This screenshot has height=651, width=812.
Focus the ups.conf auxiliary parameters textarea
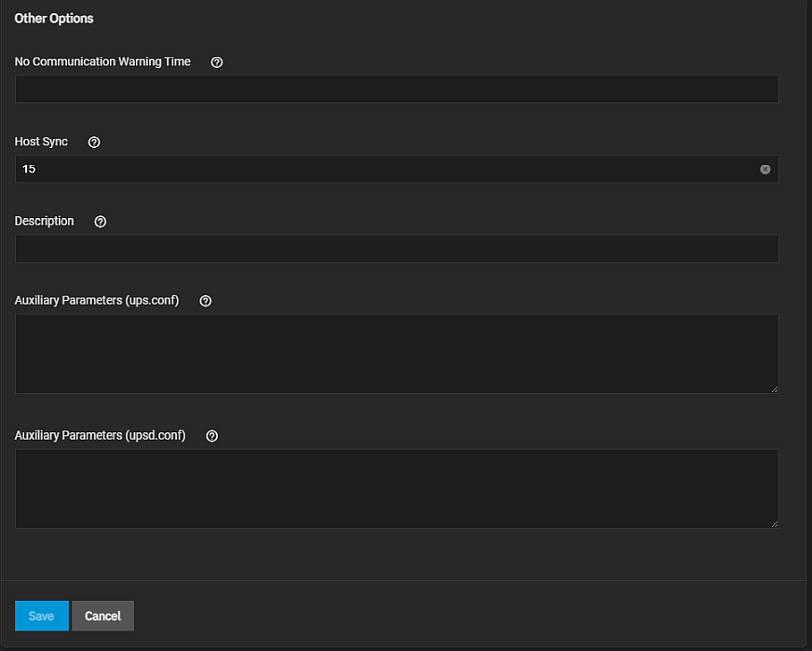click(x=397, y=354)
